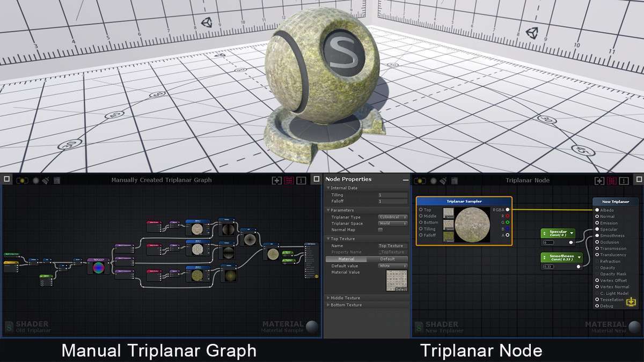Click the Bottom input port on Triplanar Sampler
Image resolution: width=644 pixels, height=362 pixels.
coord(421,223)
